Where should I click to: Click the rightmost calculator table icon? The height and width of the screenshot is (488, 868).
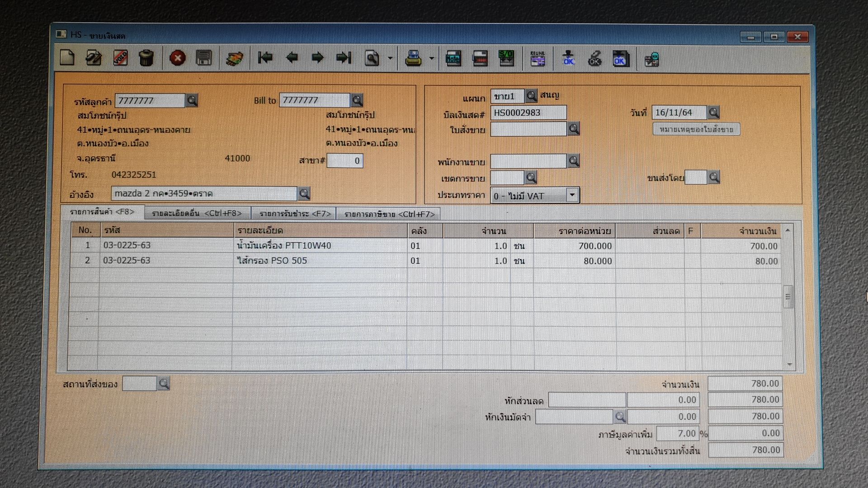point(651,59)
